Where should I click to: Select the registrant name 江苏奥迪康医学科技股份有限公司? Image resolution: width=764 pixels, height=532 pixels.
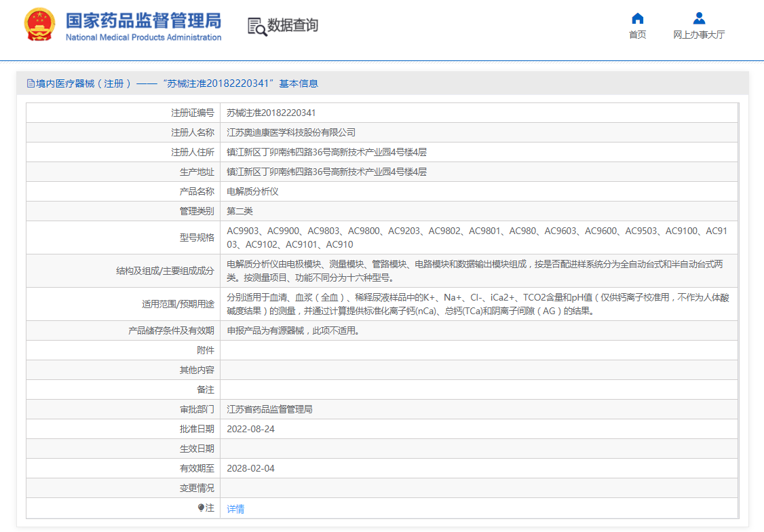click(291, 132)
